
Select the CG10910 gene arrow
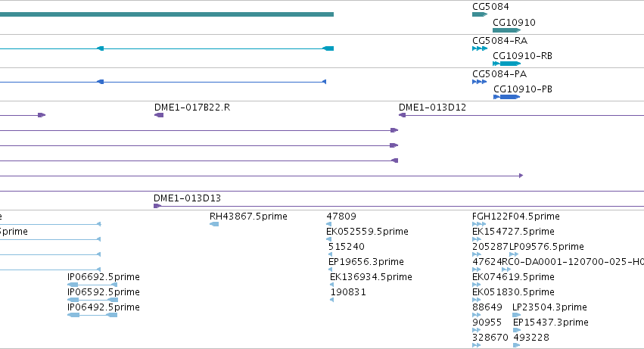point(506,30)
